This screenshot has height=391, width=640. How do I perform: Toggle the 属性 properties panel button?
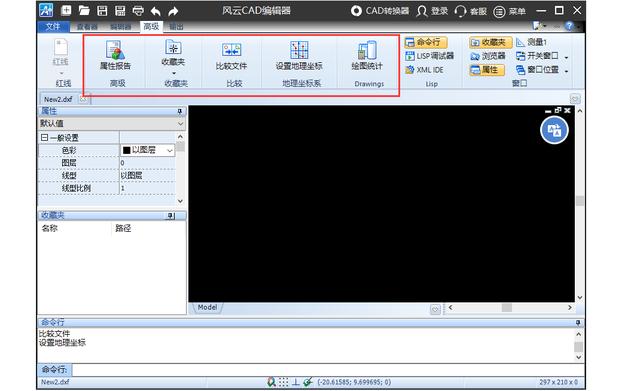point(487,70)
